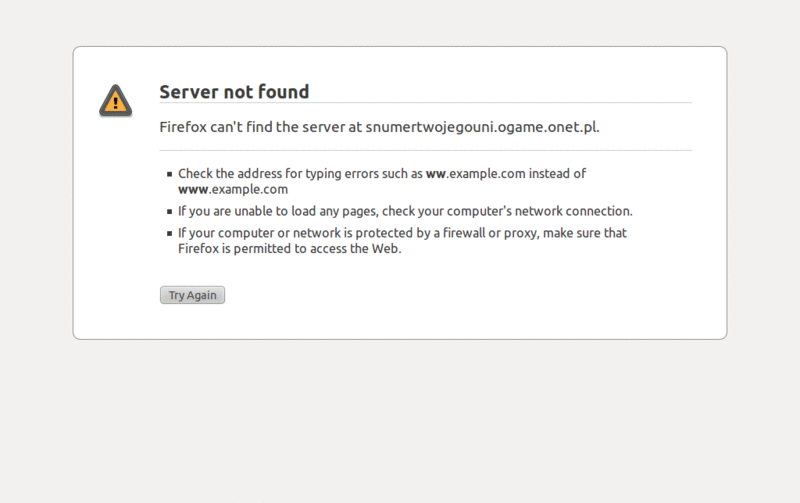Click the bold 'www' text on second line
Screen dimensions: 800x503
click(193, 189)
